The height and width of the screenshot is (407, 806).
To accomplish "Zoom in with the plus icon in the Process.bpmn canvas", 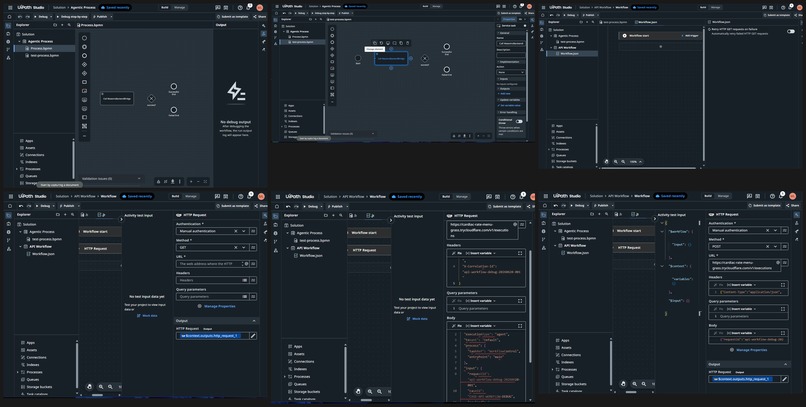I will (191, 181).
